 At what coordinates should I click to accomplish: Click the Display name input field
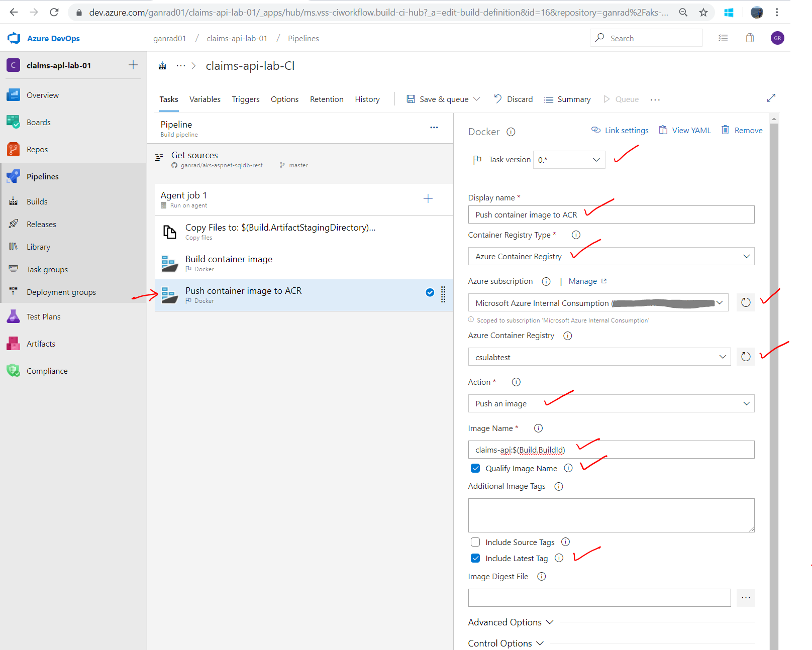point(611,214)
